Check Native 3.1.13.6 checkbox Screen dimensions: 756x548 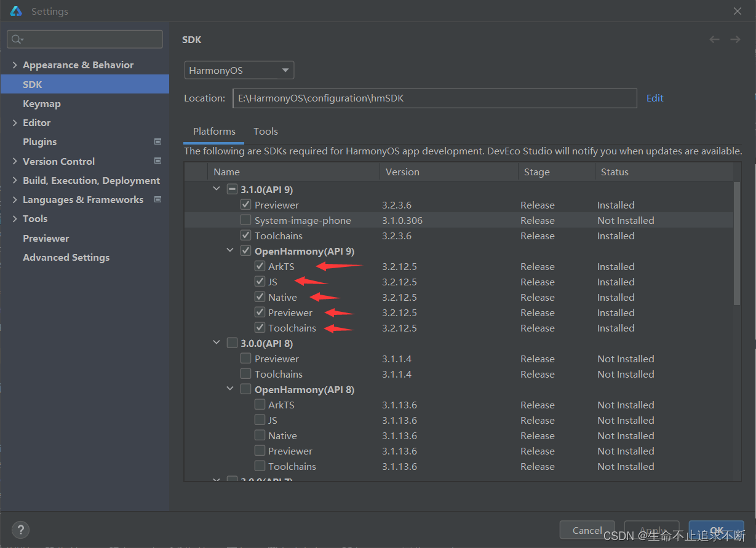click(x=260, y=435)
